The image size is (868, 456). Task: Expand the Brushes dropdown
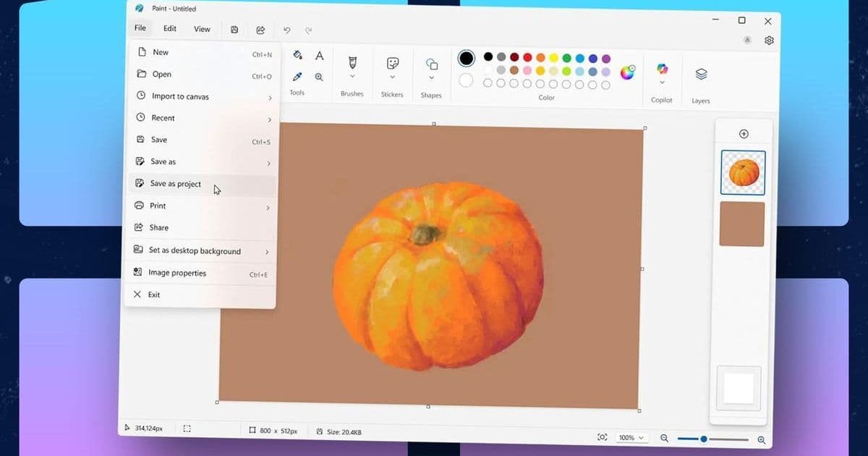coord(352,75)
